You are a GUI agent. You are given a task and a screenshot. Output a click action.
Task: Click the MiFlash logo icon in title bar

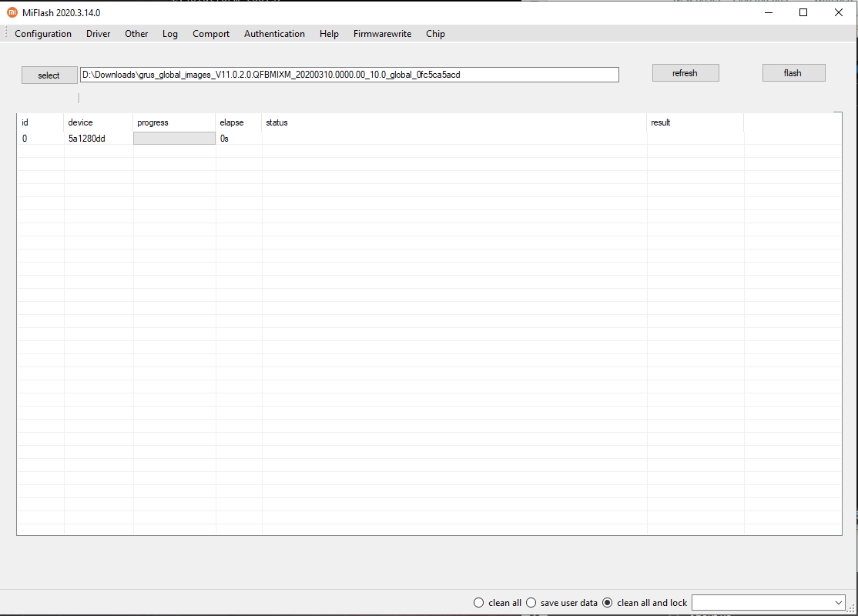click(x=12, y=12)
